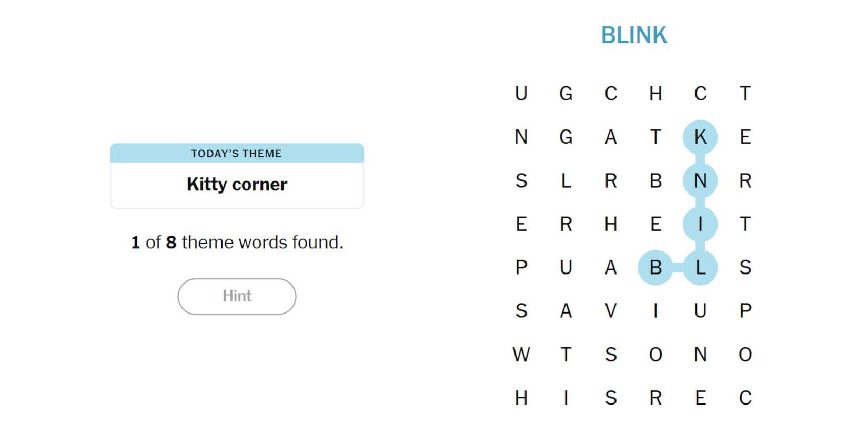Click the highlighted letter L

coord(700,267)
